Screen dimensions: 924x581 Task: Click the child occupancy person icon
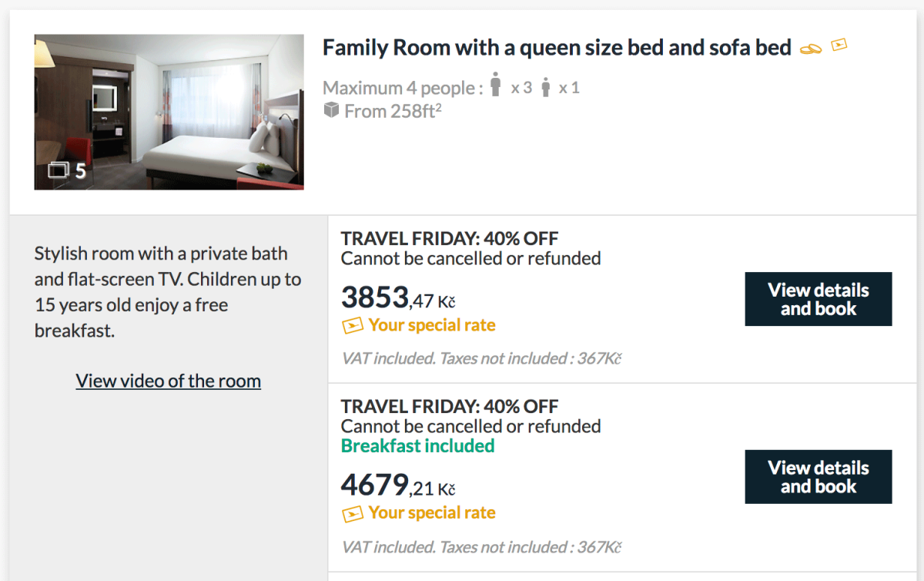[546, 88]
